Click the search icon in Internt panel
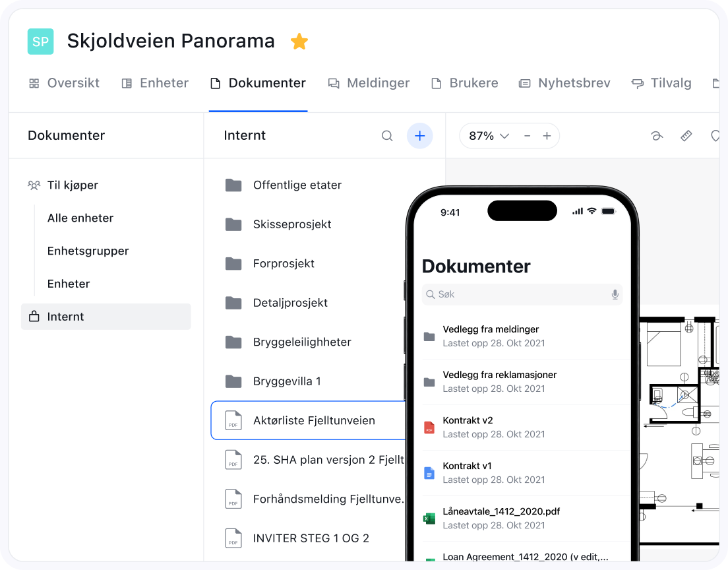 387,136
